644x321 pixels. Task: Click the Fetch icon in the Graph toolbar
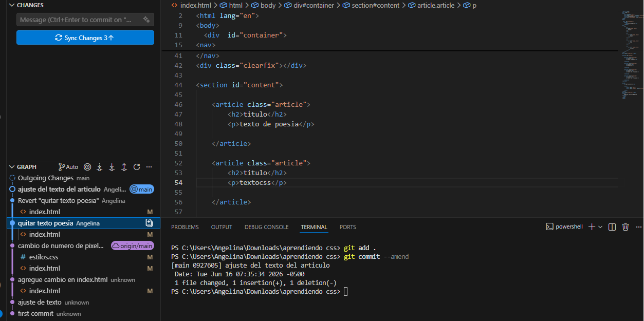(100, 167)
